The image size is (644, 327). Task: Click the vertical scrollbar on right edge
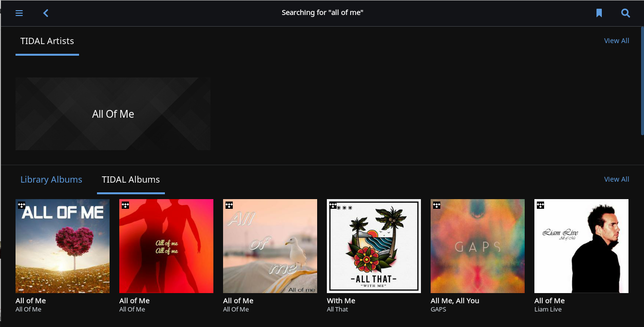point(642,81)
